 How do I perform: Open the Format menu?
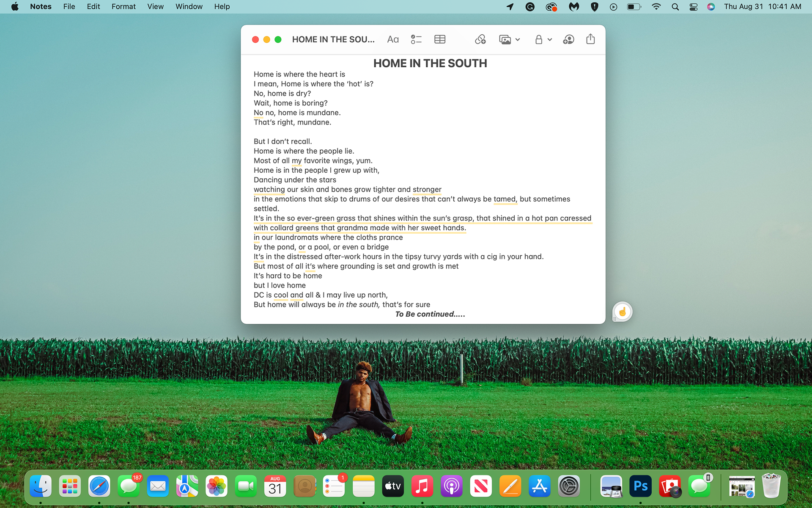click(x=123, y=7)
